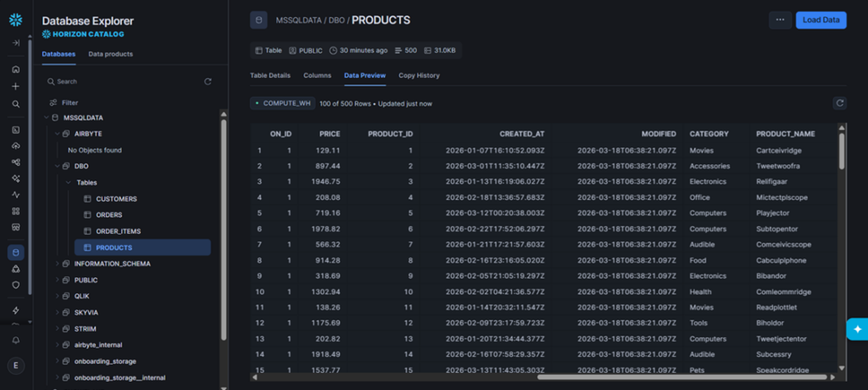Open the Monitoring pulse-line icon
Viewport: 868px width, 390px height.
click(x=15, y=194)
